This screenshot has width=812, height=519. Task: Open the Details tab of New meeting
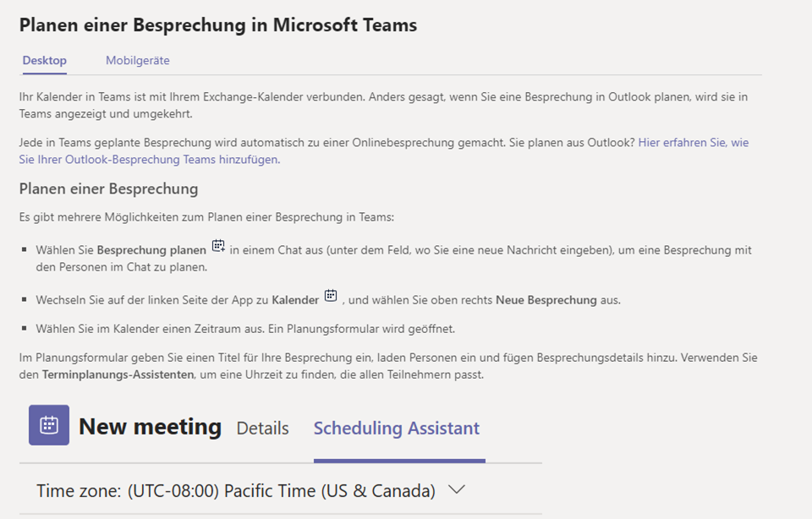pyautogui.click(x=262, y=429)
